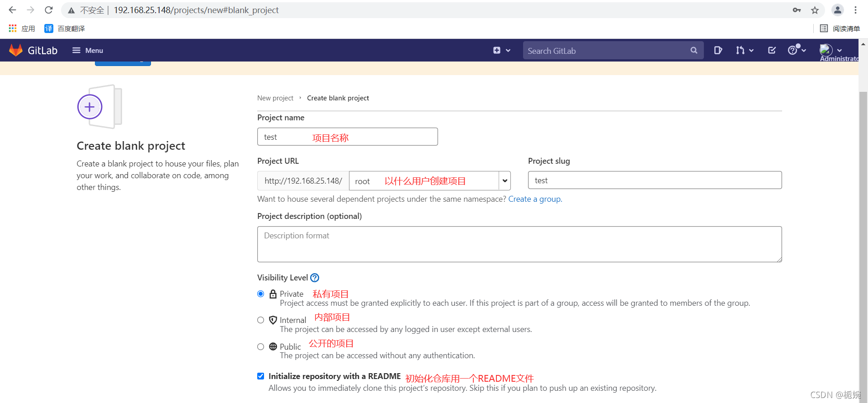The image size is (868, 403).
Task: Click the not-secure warning icon
Action: (x=71, y=10)
